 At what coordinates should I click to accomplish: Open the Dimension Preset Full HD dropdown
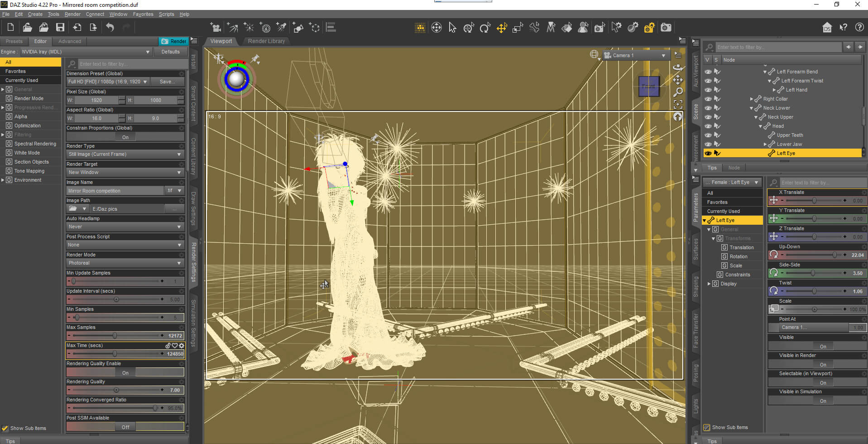coord(108,82)
